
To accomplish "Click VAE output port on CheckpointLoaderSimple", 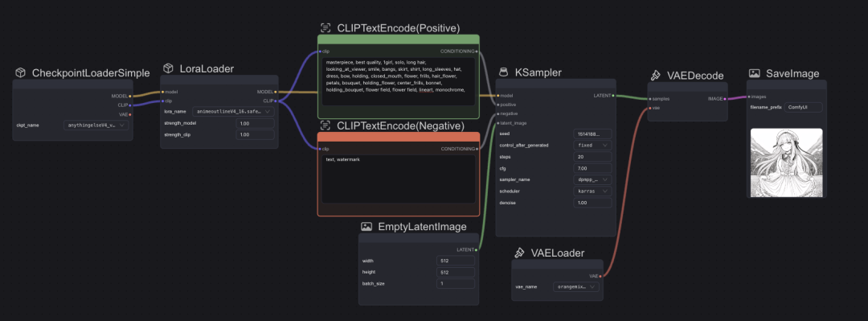I will click(129, 114).
